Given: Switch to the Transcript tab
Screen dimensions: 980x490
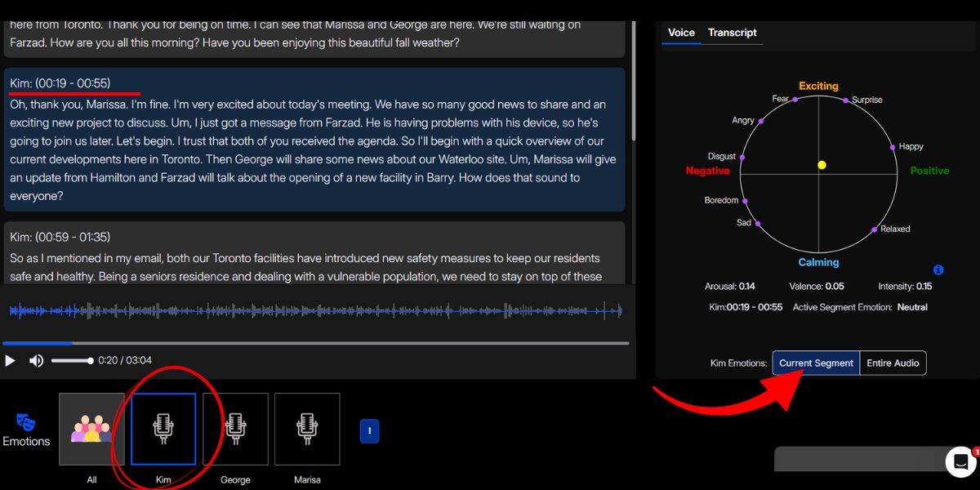Looking at the screenshot, I should [733, 33].
